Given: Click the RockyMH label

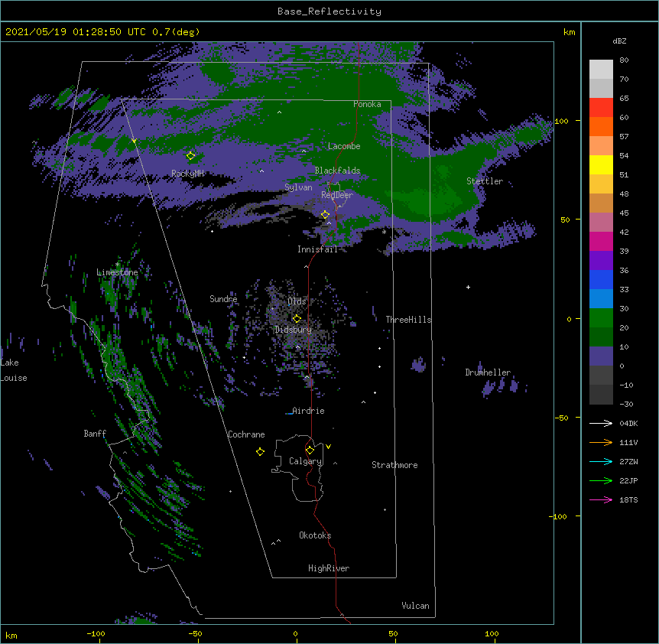Looking at the screenshot, I should click(187, 174).
